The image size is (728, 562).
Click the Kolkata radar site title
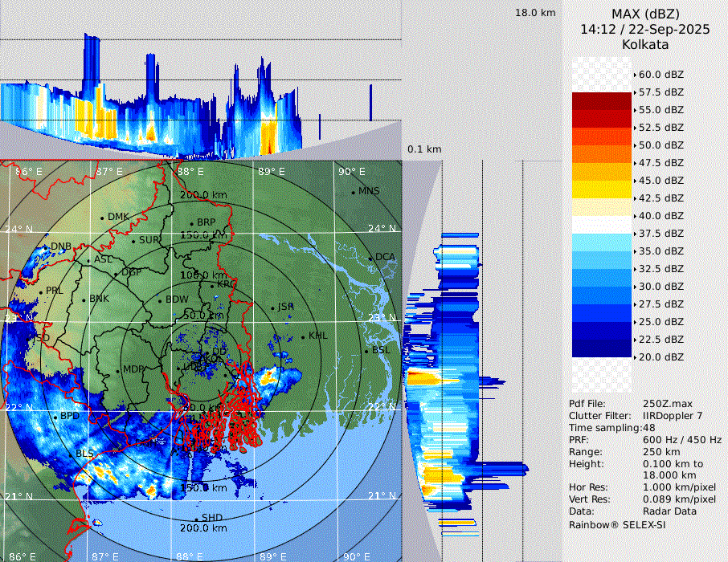tap(644, 44)
